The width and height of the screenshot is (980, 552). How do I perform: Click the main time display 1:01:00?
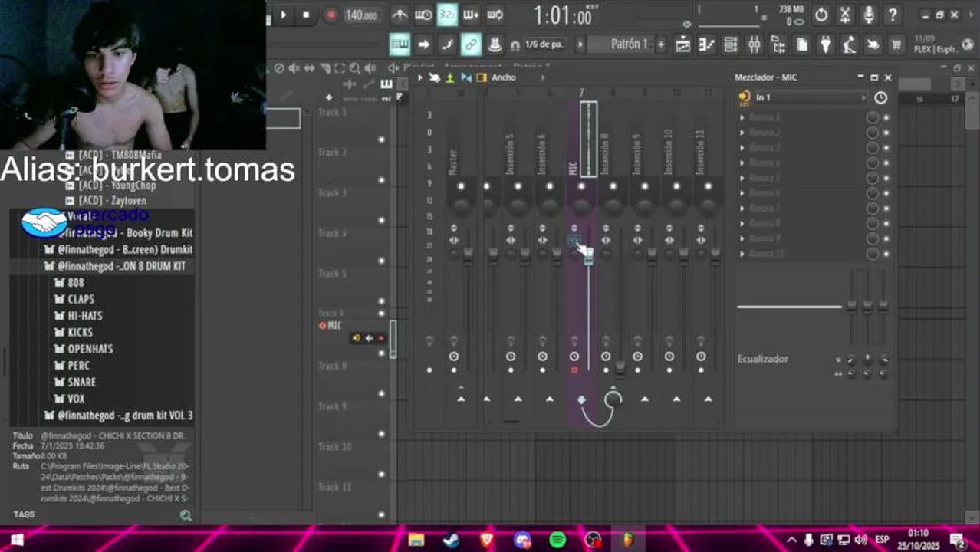[x=564, y=15]
